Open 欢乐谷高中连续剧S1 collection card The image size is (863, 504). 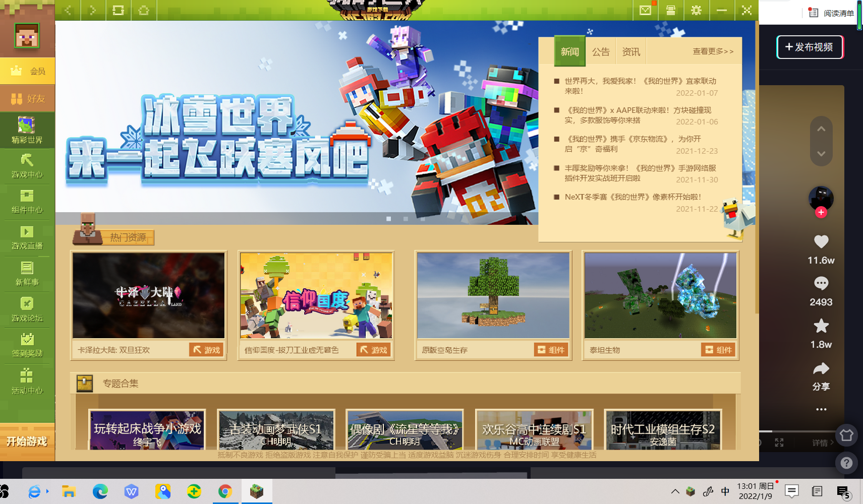click(534, 429)
